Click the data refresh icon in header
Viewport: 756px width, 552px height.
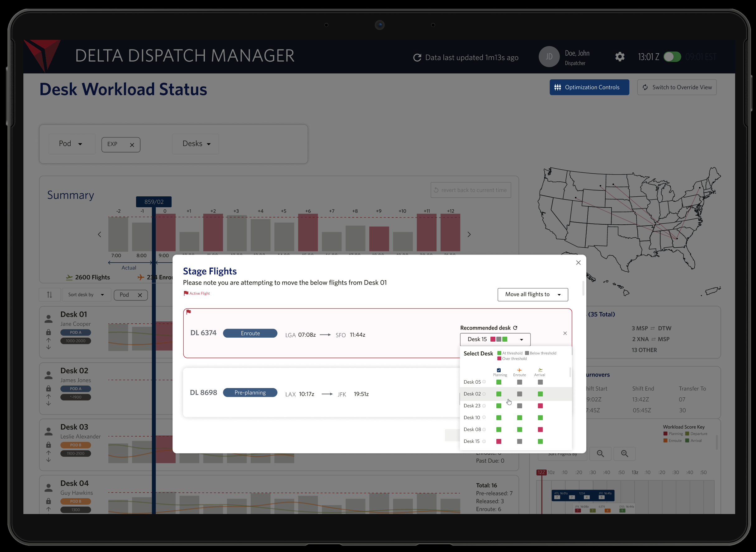(x=417, y=58)
